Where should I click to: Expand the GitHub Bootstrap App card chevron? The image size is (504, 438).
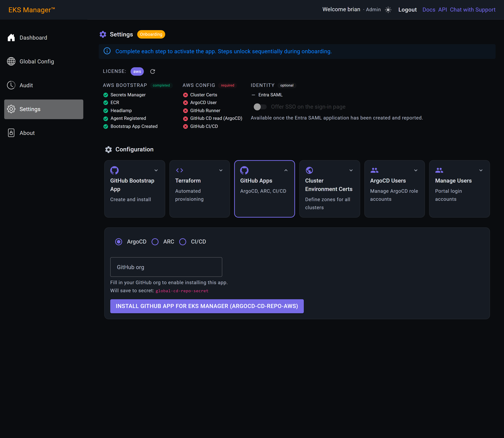coord(156,170)
